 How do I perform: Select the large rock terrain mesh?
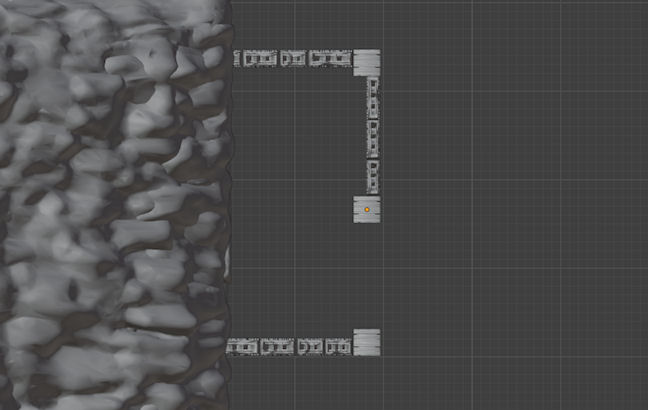click(x=110, y=200)
